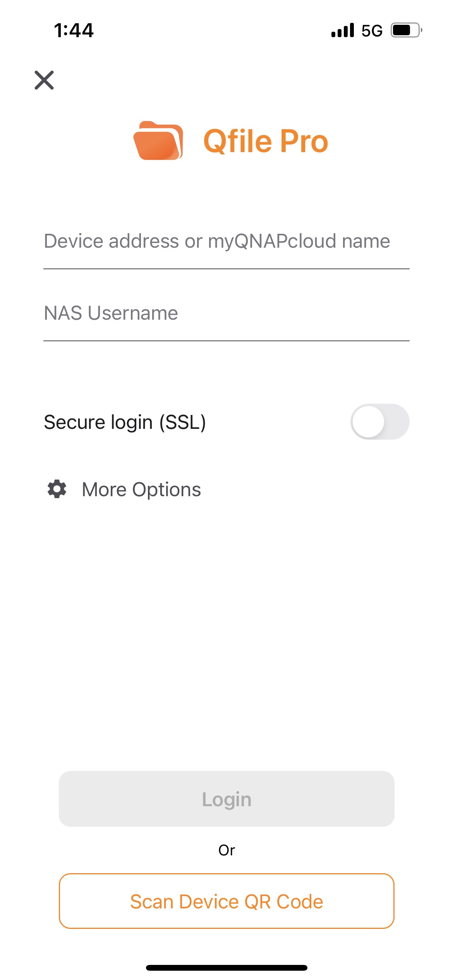Close the Qfile Pro login screen
This screenshot has width=453, height=980.
click(x=44, y=80)
